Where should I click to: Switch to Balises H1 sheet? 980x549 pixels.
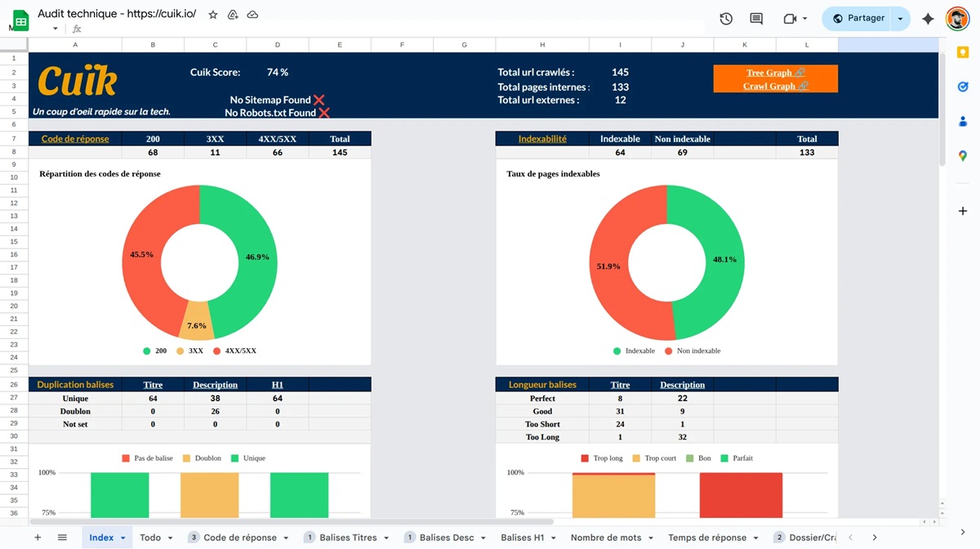pos(523,538)
